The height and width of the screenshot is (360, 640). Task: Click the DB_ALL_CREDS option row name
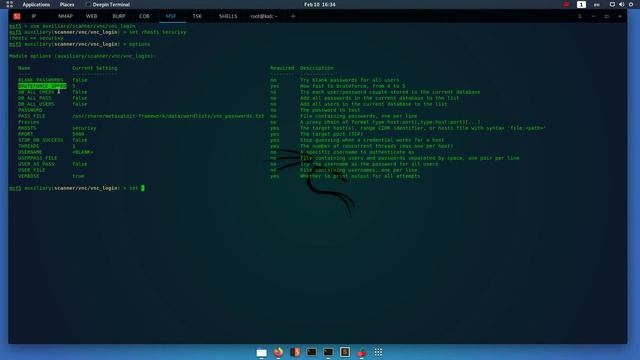(36, 92)
